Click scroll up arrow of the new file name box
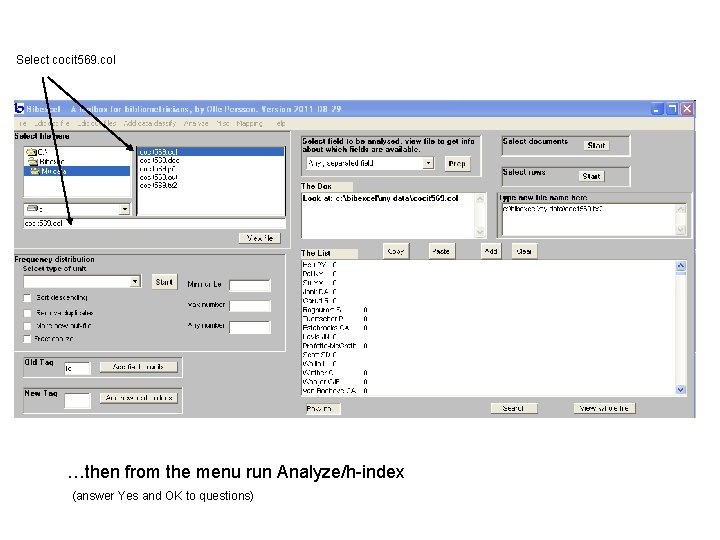 (x=681, y=209)
